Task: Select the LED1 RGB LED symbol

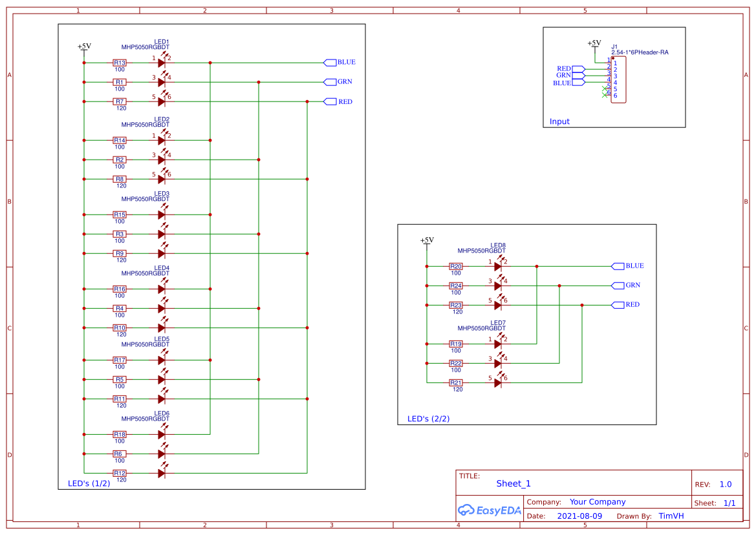Action: (160, 63)
